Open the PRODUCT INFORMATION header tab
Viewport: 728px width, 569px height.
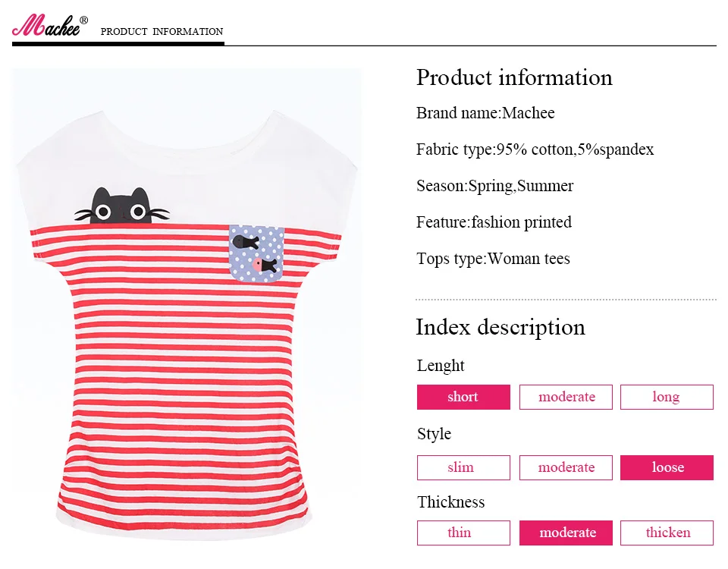162,32
